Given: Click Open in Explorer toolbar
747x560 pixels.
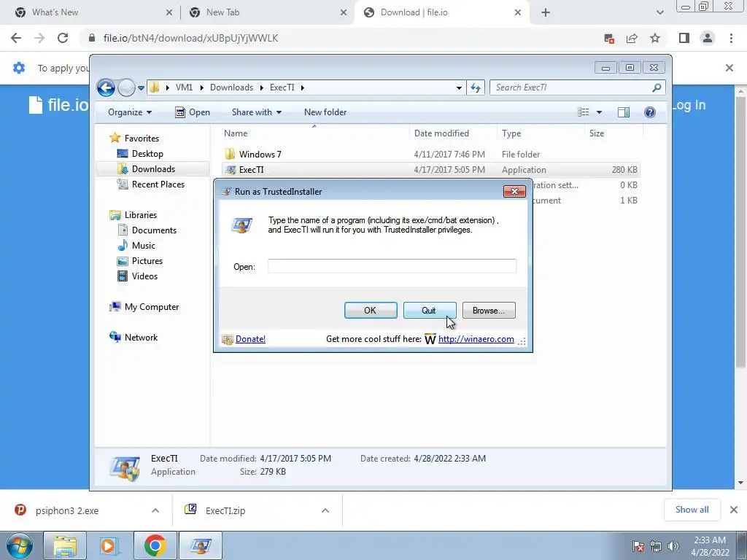Looking at the screenshot, I should click(193, 112).
